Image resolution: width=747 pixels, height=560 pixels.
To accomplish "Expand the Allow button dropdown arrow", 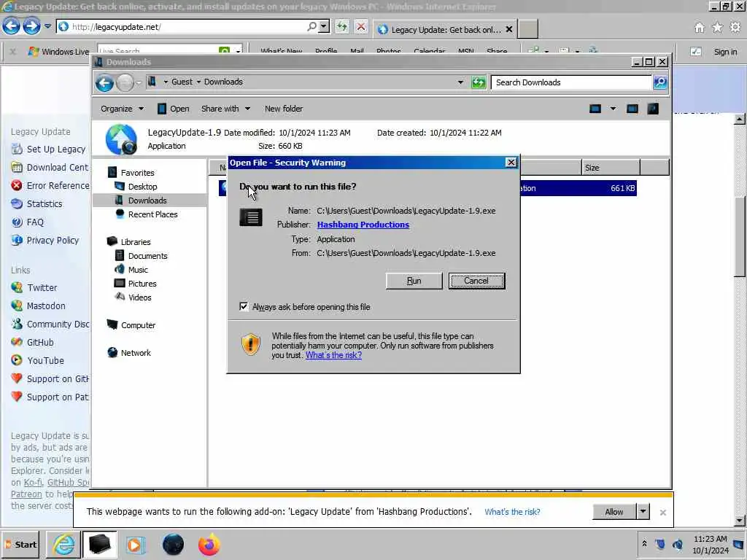I will 643,512.
